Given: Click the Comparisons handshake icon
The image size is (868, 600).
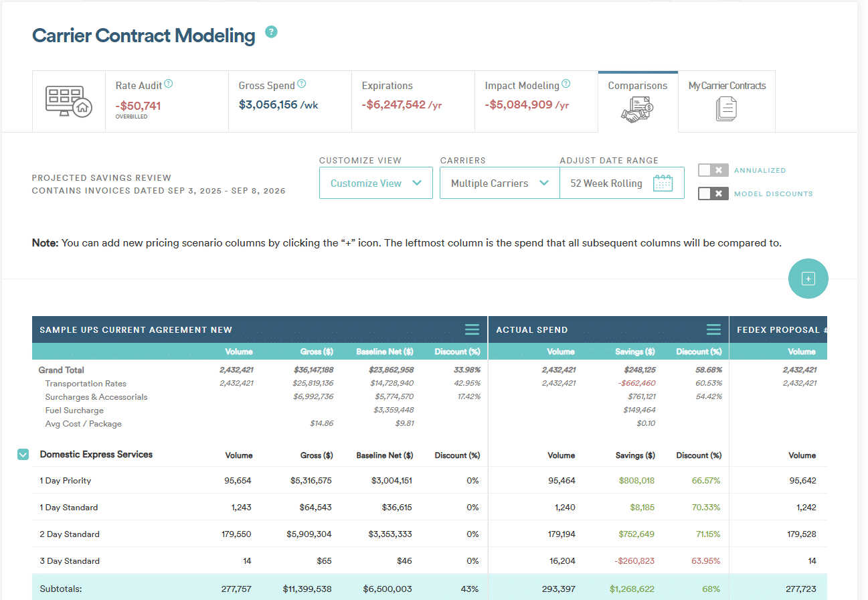Looking at the screenshot, I should 637,109.
